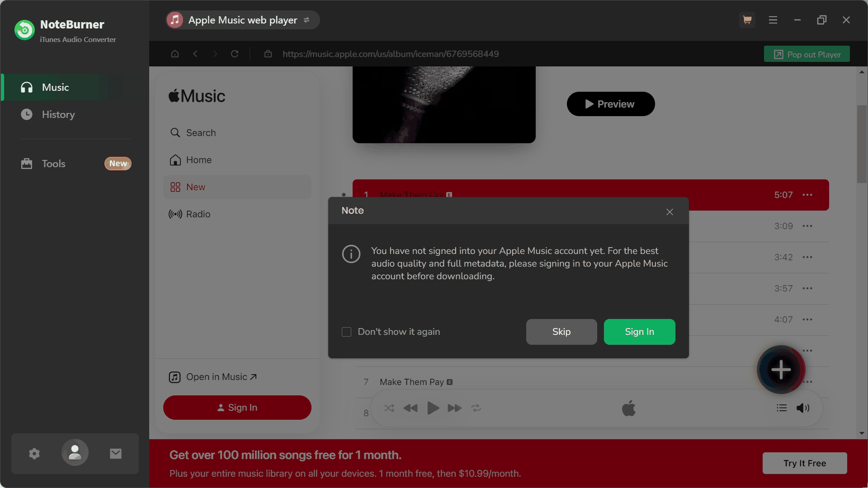Open more options for 3:42 track
The width and height of the screenshot is (868, 488).
pyautogui.click(x=807, y=257)
